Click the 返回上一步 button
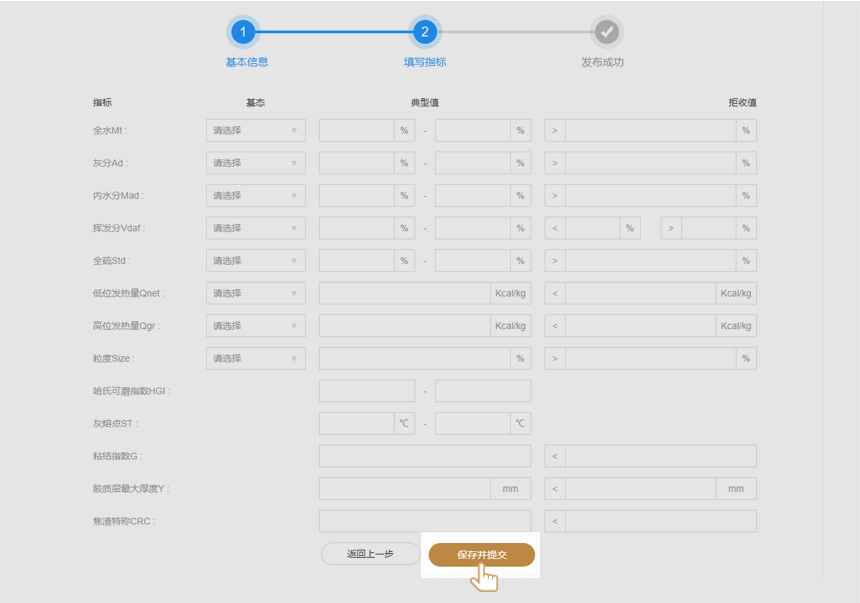This screenshot has width=860, height=603. point(370,554)
